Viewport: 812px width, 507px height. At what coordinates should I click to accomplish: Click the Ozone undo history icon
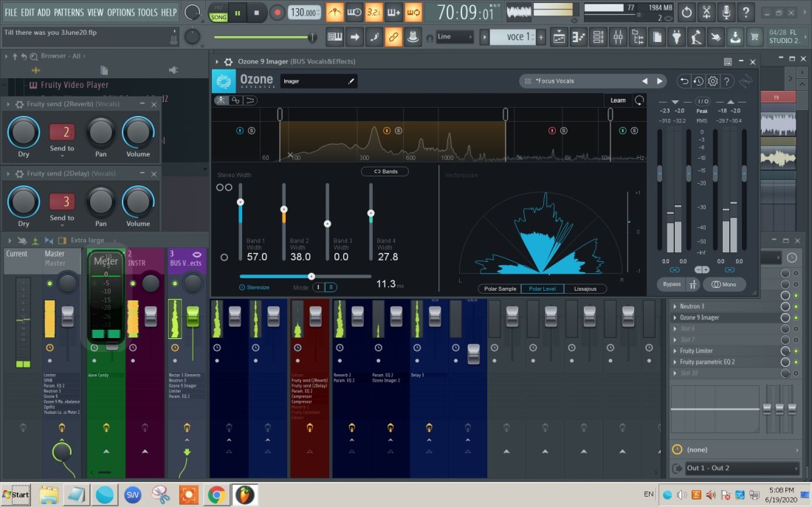pyautogui.click(x=698, y=81)
